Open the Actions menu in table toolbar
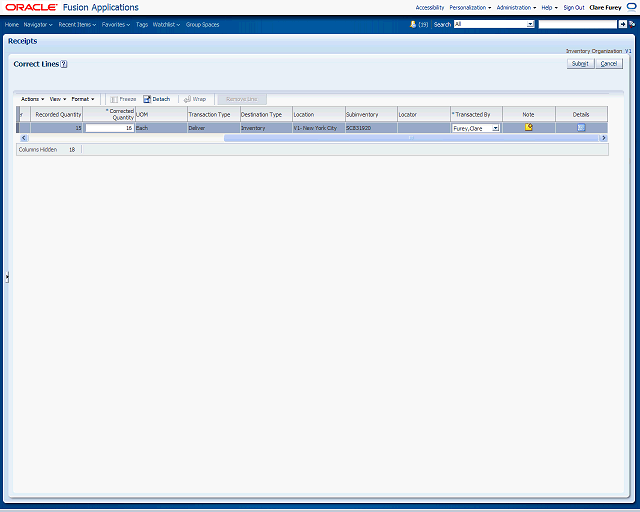The width and height of the screenshot is (640, 512). point(32,99)
